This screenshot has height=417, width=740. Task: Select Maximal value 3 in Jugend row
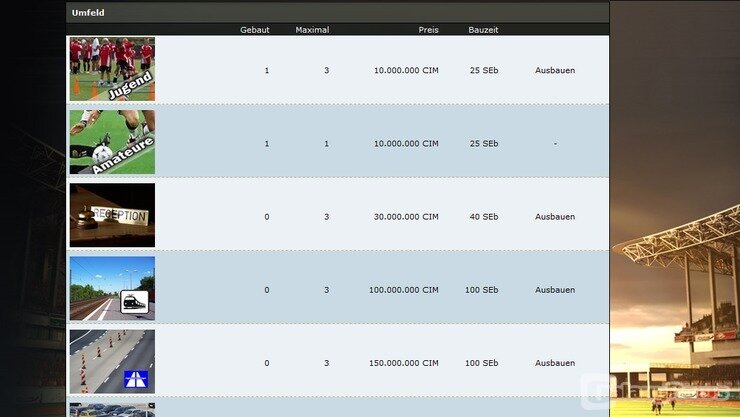(x=327, y=70)
